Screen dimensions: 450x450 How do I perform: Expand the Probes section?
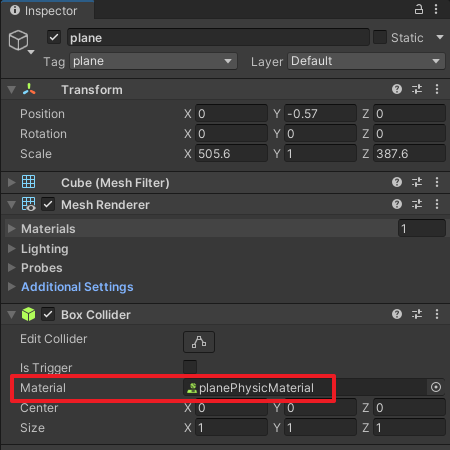(x=12, y=267)
